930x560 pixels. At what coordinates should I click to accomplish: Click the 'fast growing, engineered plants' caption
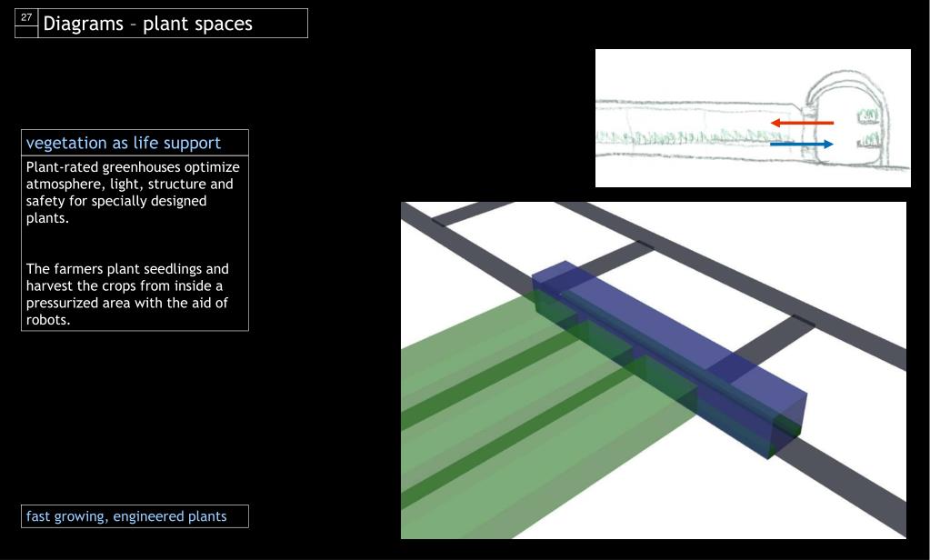pyautogui.click(x=135, y=516)
